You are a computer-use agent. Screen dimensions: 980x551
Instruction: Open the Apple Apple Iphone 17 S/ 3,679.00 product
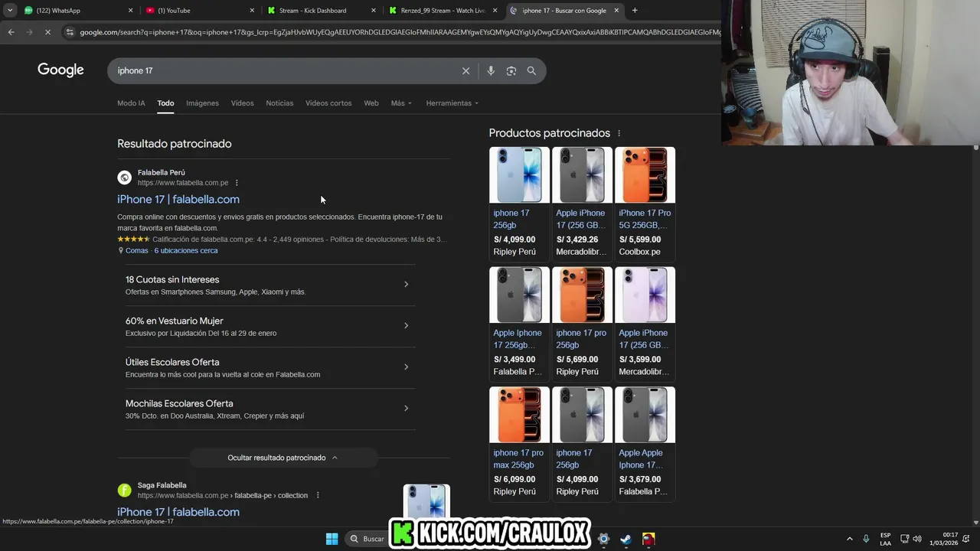(x=645, y=443)
